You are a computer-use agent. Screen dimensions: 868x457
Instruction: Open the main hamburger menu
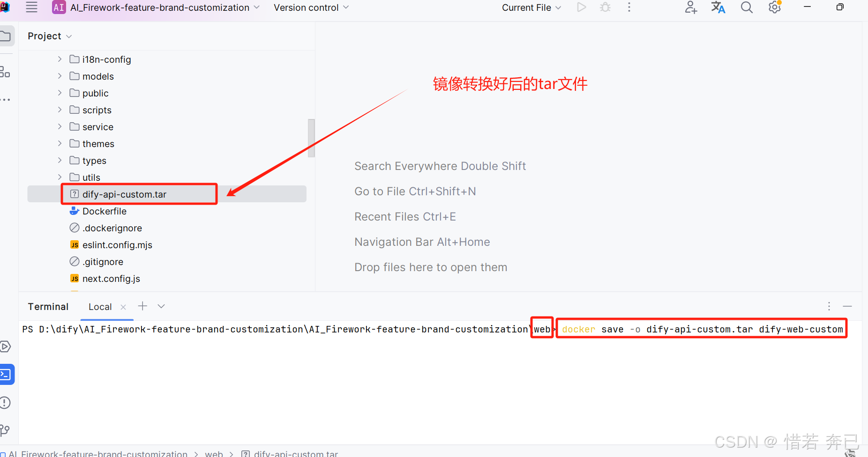(31, 7)
